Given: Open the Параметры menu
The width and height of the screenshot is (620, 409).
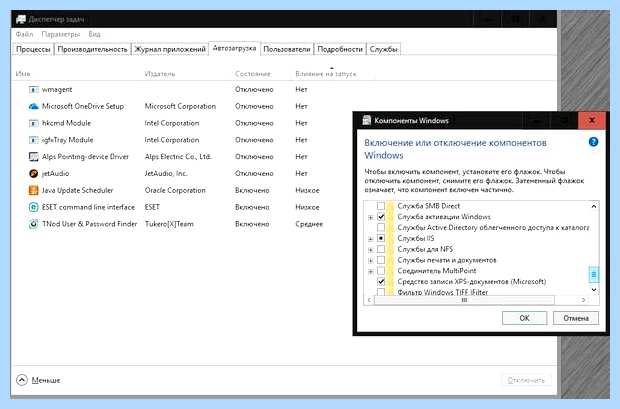Looking at the screenshot, I should [60, 34].
